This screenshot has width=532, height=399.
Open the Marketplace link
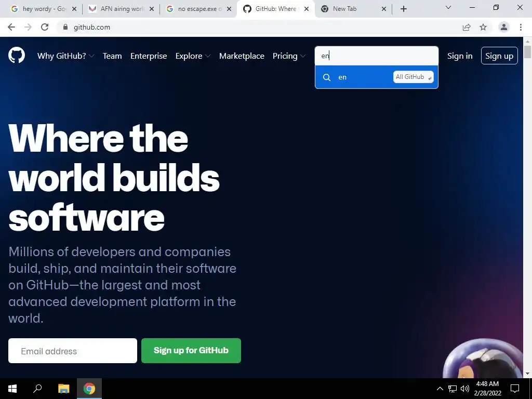tap(242, 56)
